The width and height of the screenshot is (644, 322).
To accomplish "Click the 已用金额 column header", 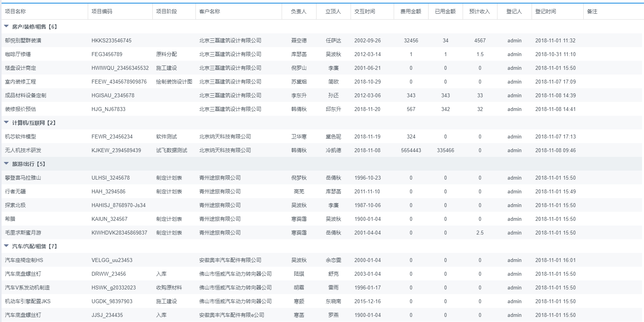I will click(445, 11).
